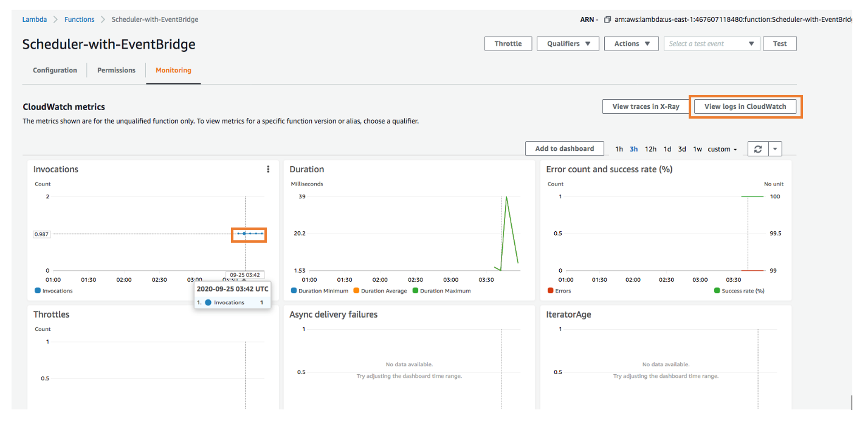This screenshot has height=424, width=868.
Task: Open the Qualifiers dropdown
Action: pos(567,43)
